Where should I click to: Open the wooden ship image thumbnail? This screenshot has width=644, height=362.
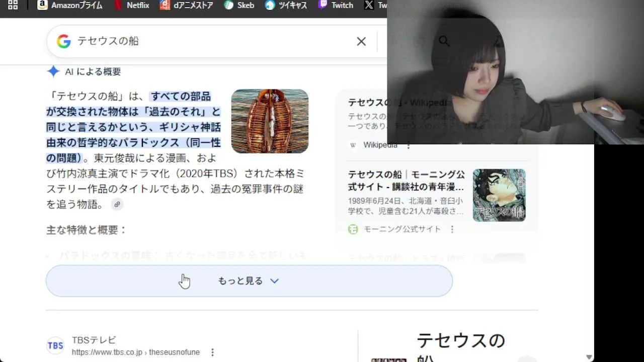click(270, 121)
